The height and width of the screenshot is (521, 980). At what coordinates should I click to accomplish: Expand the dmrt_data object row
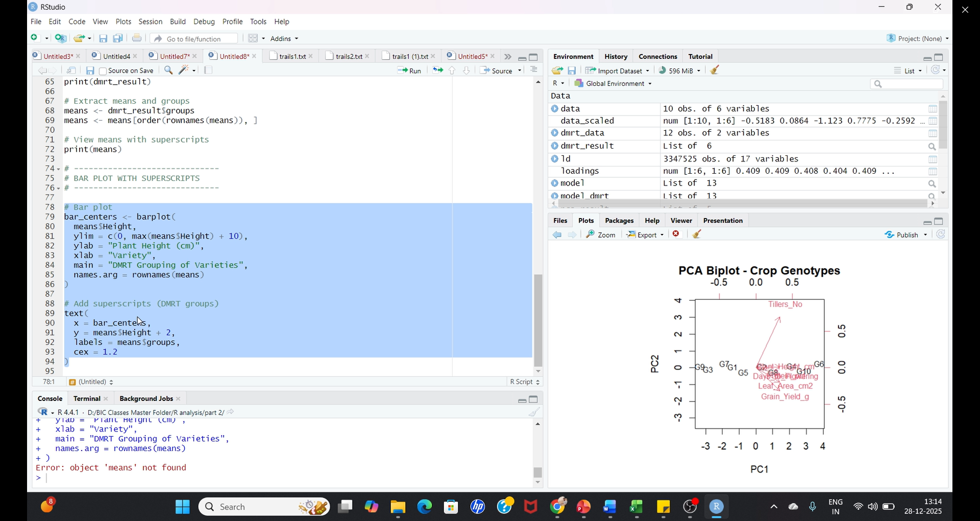coord(554,133)
